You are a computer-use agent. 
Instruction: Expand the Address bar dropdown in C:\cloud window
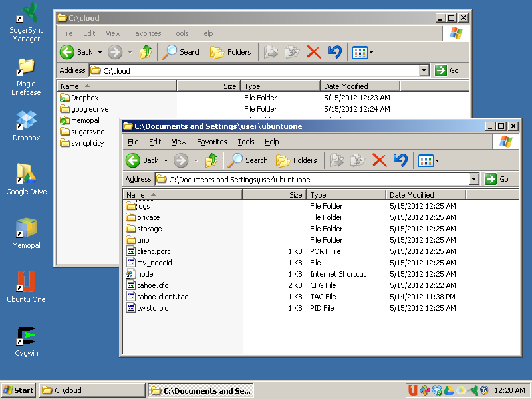(424, 70)
